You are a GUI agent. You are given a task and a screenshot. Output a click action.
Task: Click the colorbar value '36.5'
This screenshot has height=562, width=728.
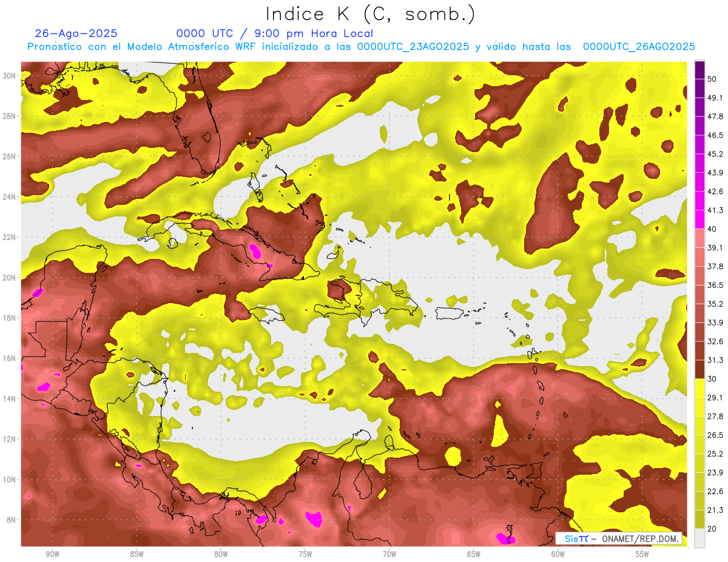[715, 285]
